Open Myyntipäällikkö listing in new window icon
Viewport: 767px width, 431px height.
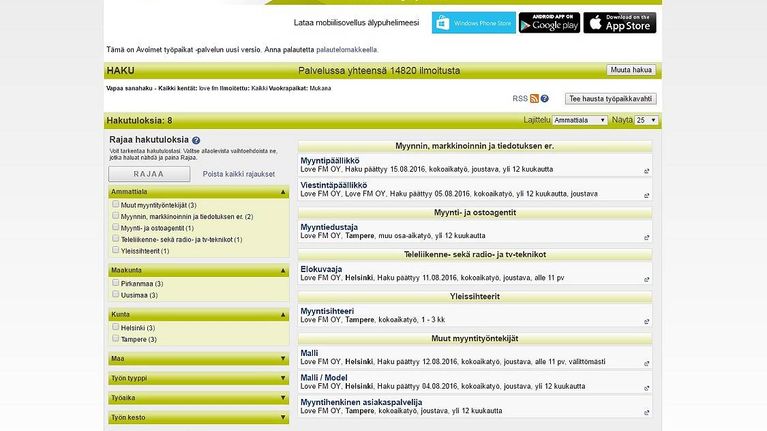point(647,171)
